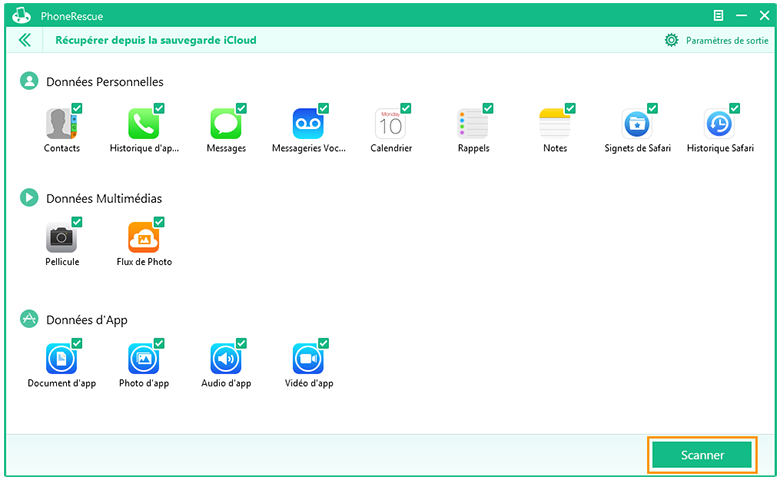Select the Rappels reminders icon
Image resolution: width=780 pixels, height=480 pixels.
(x=473, y=123)
